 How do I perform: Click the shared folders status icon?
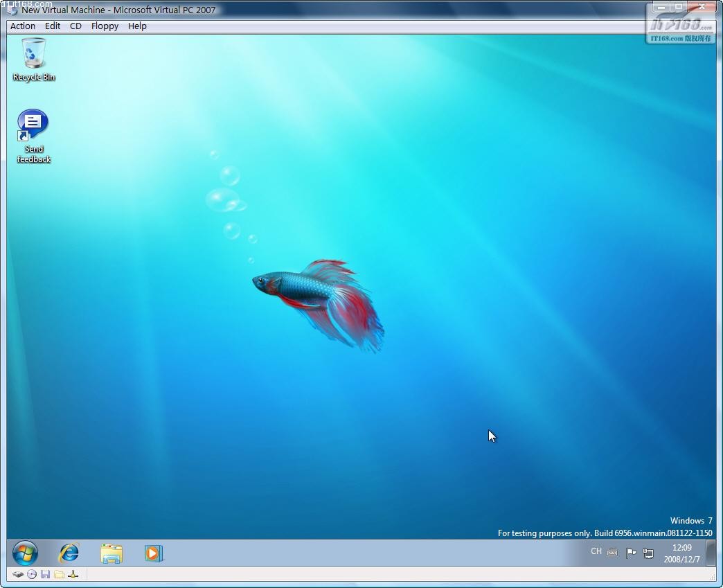click(x=59, y=575)
